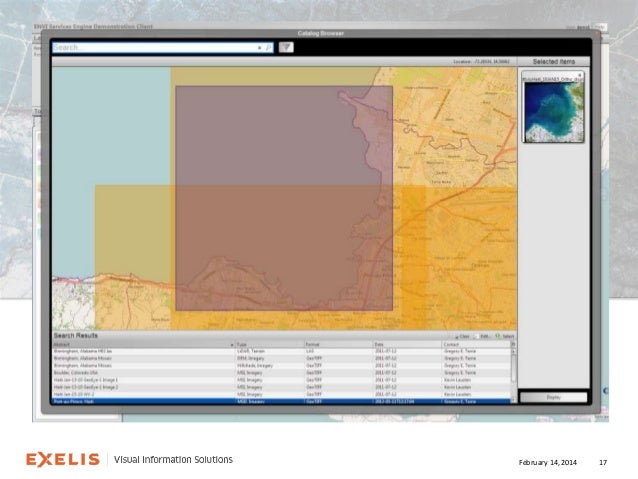The image size is (638, 479).
Task: Open the filter options icon beside search
Action: point(285,47)
